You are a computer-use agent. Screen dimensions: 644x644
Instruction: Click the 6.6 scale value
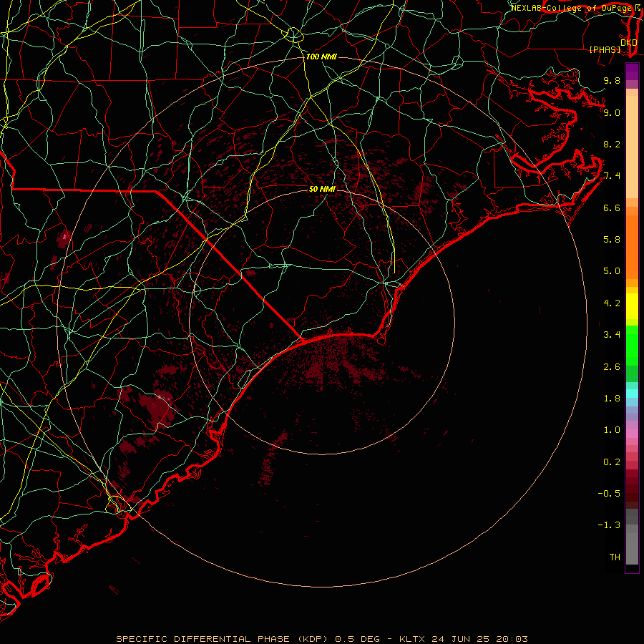tap(612, 208)
